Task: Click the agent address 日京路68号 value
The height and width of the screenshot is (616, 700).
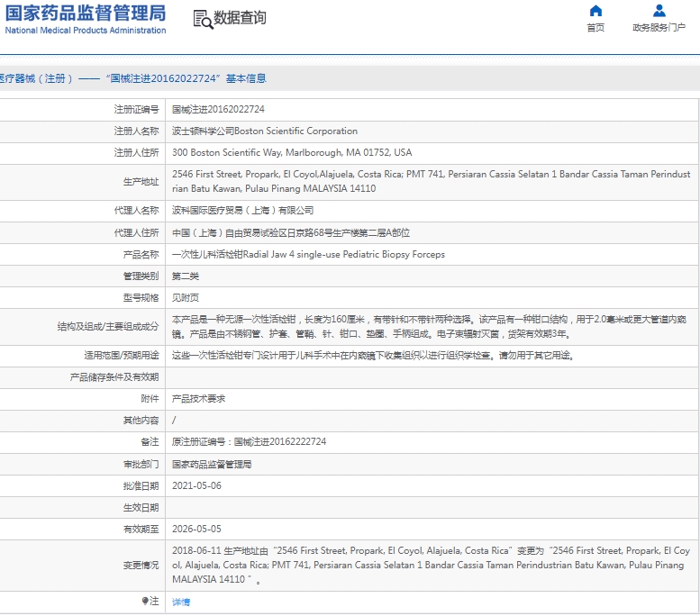Action: pos(291,232)
